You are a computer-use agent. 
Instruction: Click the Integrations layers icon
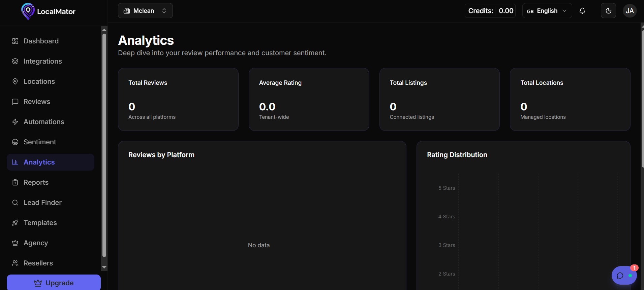[x=15, y=61]
